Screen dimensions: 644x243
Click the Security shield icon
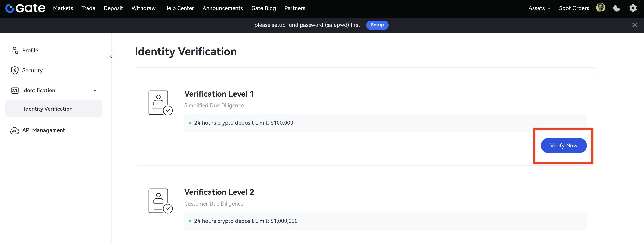pyautogui.click(x=14, y=70)
